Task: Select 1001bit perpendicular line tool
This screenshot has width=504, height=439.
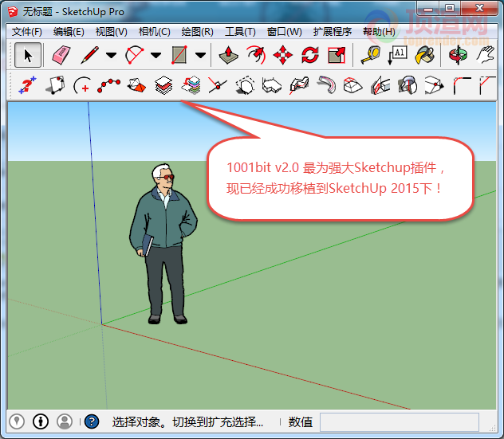Action: [217, 85]
